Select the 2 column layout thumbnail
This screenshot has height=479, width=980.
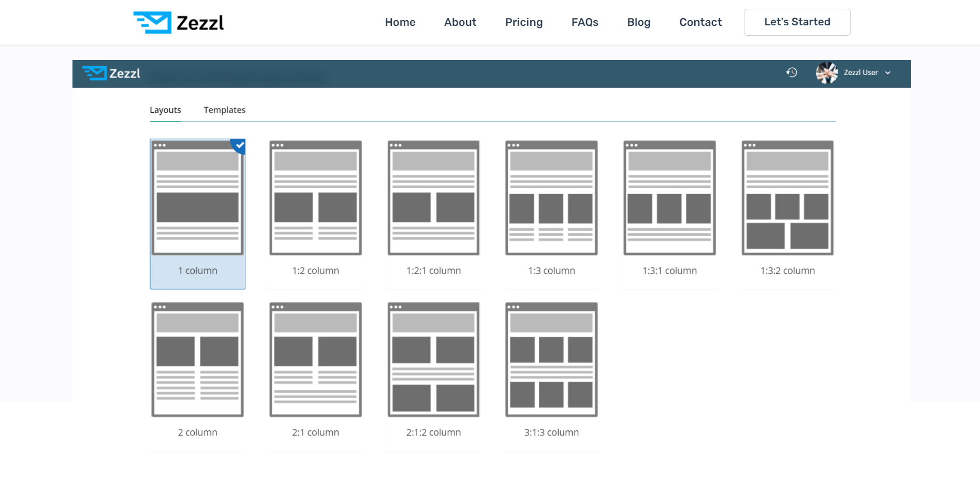pyautogui.click(x=198, y=360)
